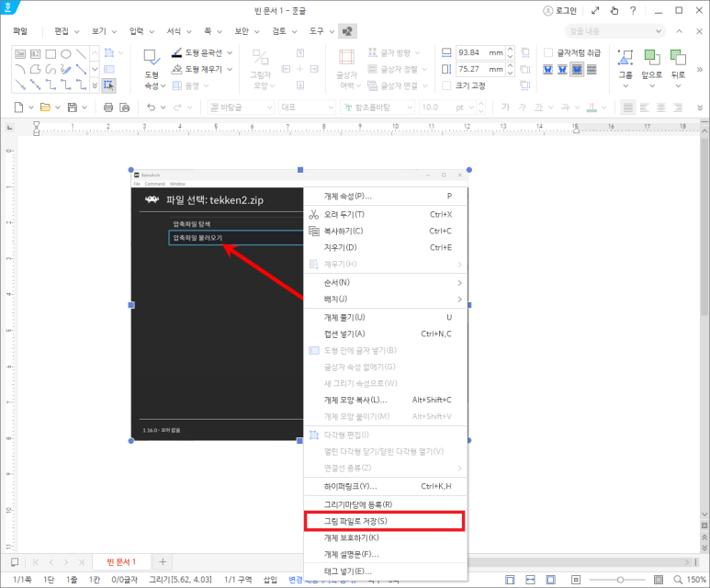
Task: Choose 하이퍼링크(Y) in context menu
Action: (x=386, y=486)
